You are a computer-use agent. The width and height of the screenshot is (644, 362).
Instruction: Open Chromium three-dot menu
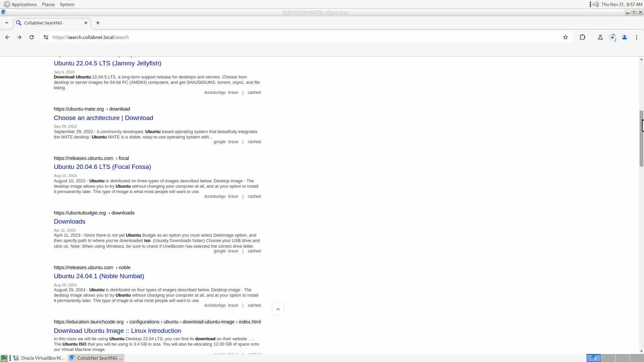tap(637, 37)
